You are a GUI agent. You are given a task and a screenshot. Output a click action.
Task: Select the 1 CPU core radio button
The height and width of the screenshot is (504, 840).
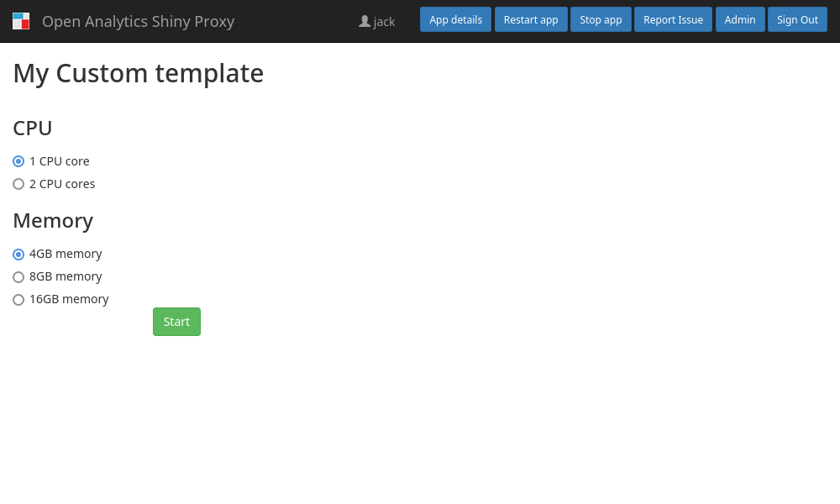point(18,161)
